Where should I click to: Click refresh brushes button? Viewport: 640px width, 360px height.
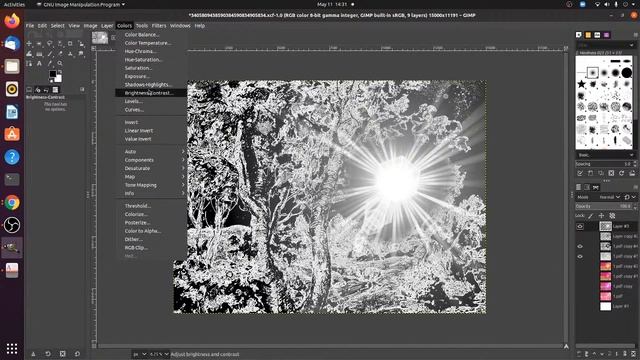click(x=622, y=173)
